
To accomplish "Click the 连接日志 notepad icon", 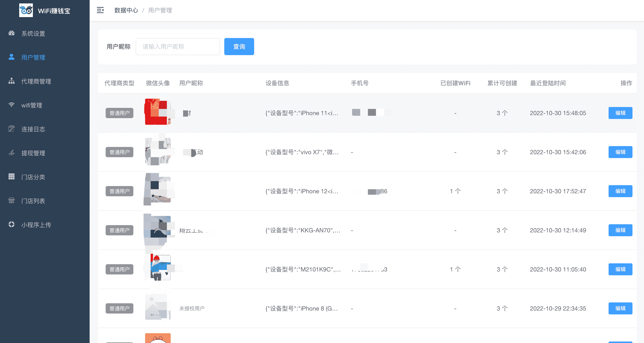I will pos(12,129).
